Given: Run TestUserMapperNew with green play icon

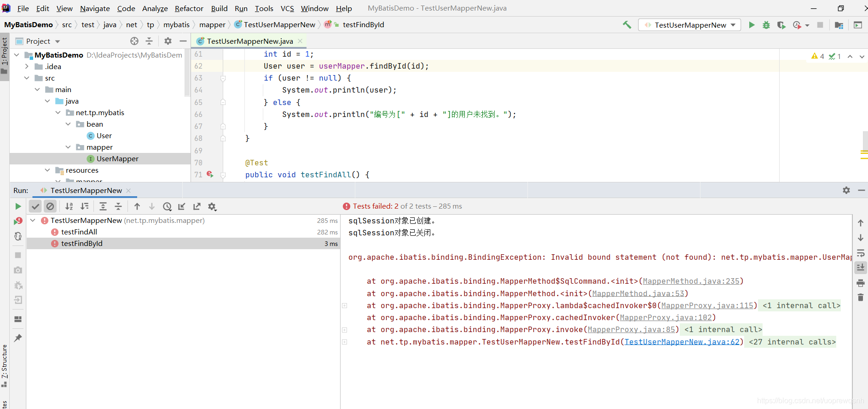Looking at the screenshot, I should (752, 25).
